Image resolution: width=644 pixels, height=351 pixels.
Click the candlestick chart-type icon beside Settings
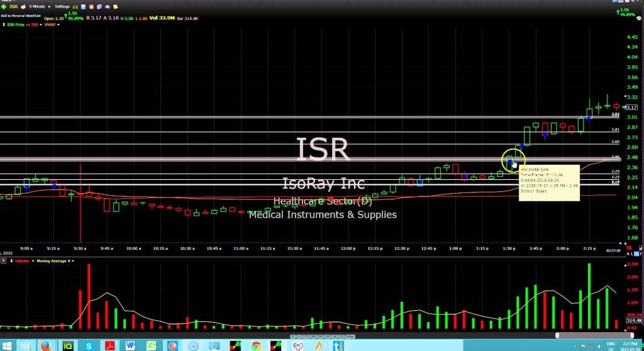coord(75,6)
